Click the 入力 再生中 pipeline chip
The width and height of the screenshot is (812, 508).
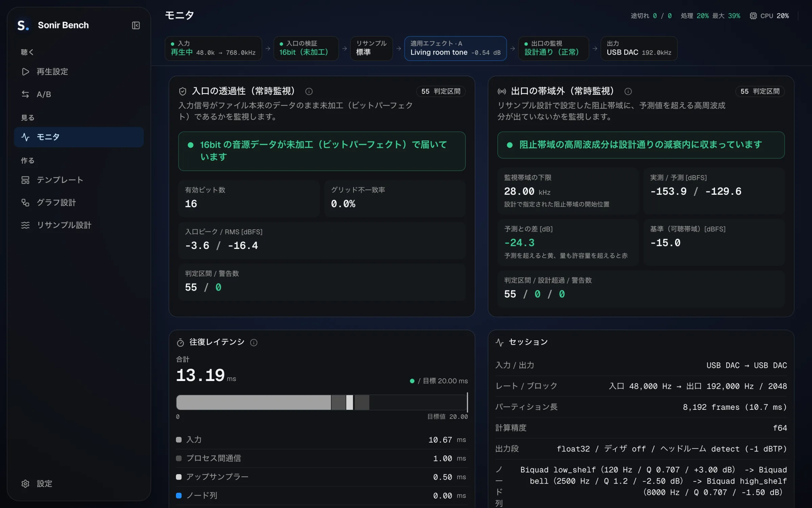point(213,48)
